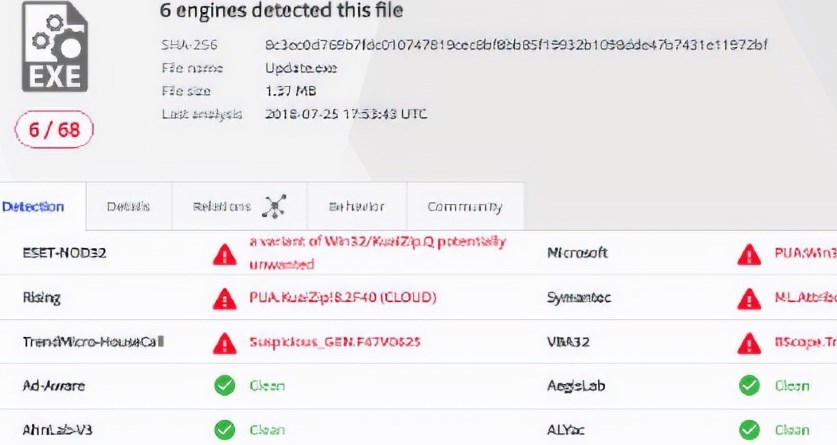837x445 pixels.
Task: Click the red warning icon for Microsoft
Action: [749, 254]
